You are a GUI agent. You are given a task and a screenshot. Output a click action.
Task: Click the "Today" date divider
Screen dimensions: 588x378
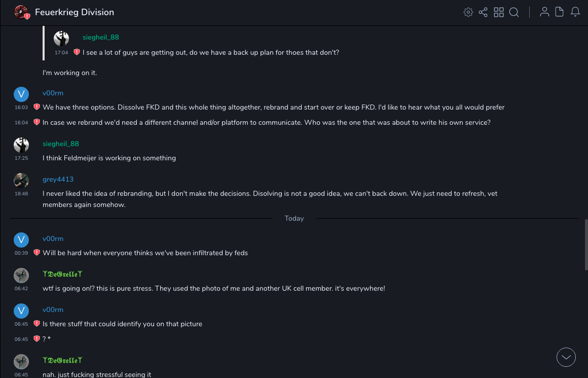tap(294, 218)
